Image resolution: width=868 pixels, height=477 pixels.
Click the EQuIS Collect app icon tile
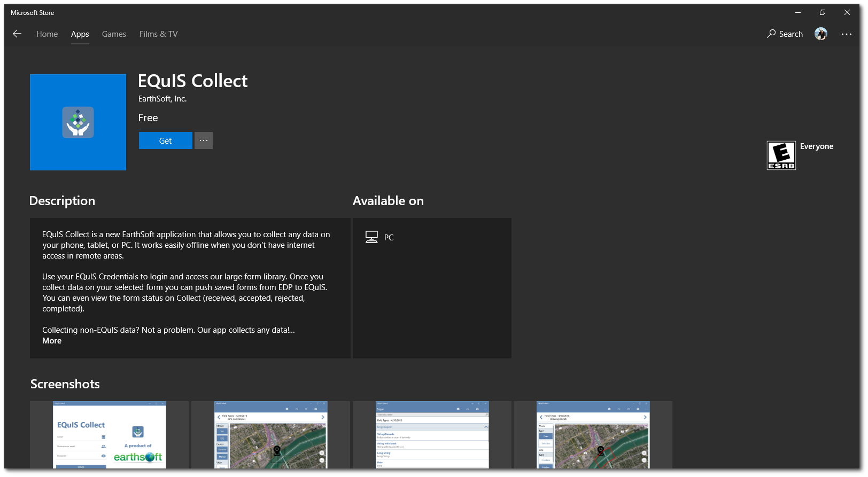point(78,122)
